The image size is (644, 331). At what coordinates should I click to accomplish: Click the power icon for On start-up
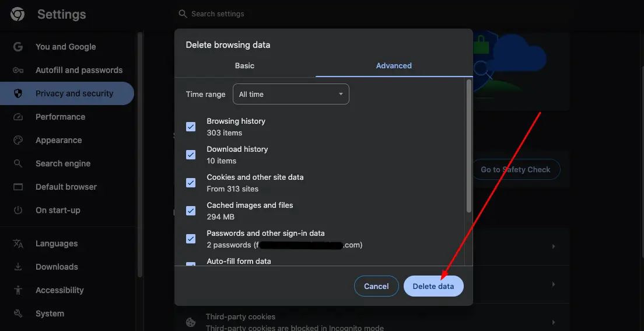(17, 210)
